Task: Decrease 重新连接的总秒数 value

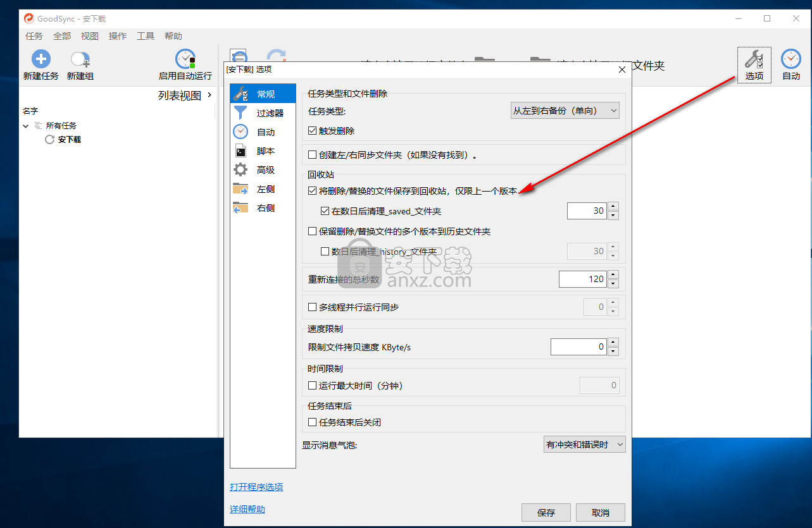Action: point(613,283)
